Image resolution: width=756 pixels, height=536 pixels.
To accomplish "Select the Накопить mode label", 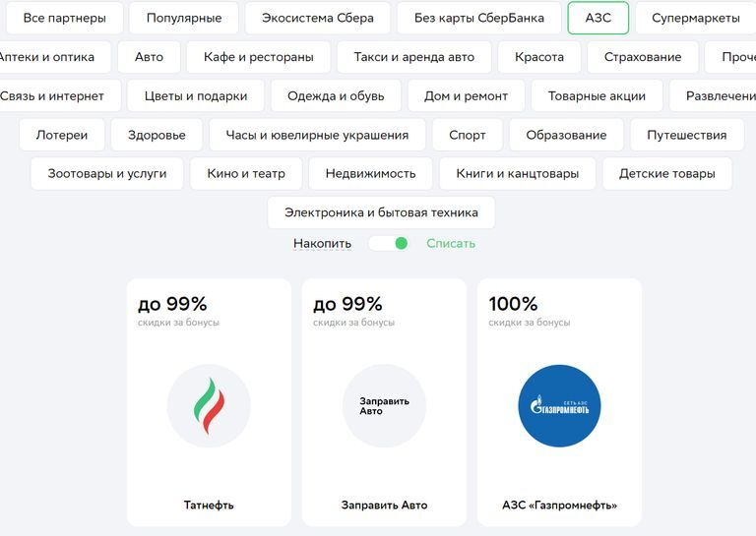I will 322,244.
